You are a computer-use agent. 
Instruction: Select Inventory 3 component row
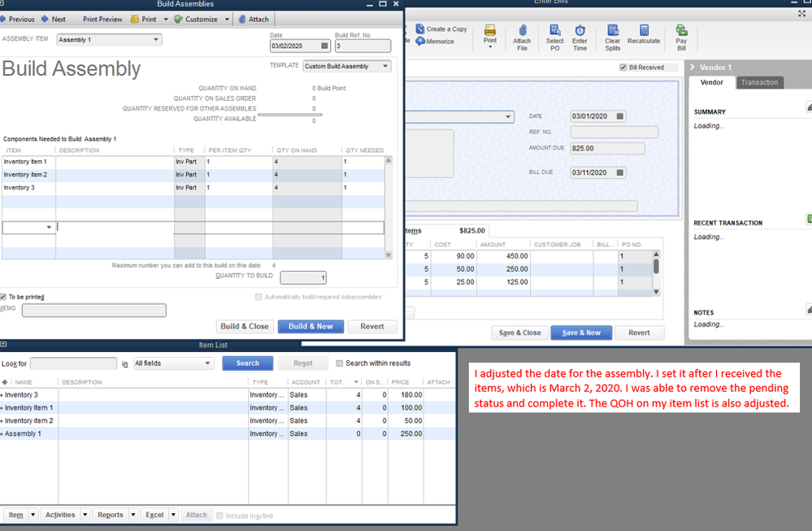coord(193,188)
